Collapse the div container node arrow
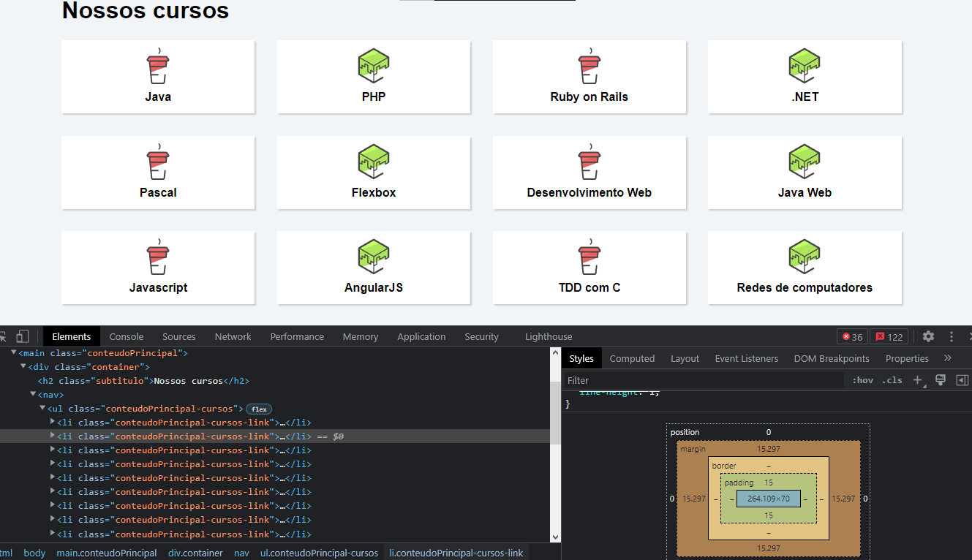 [23, 367]
